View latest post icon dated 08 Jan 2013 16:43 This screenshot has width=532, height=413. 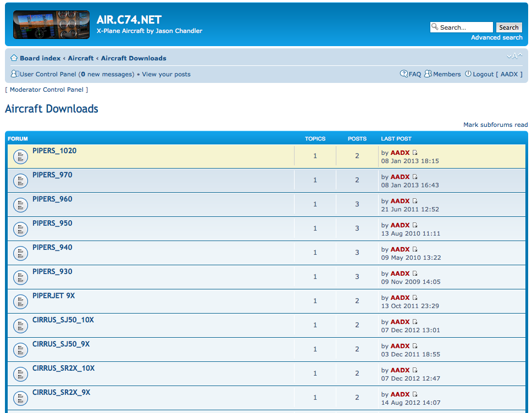click(x=415, y=177)
